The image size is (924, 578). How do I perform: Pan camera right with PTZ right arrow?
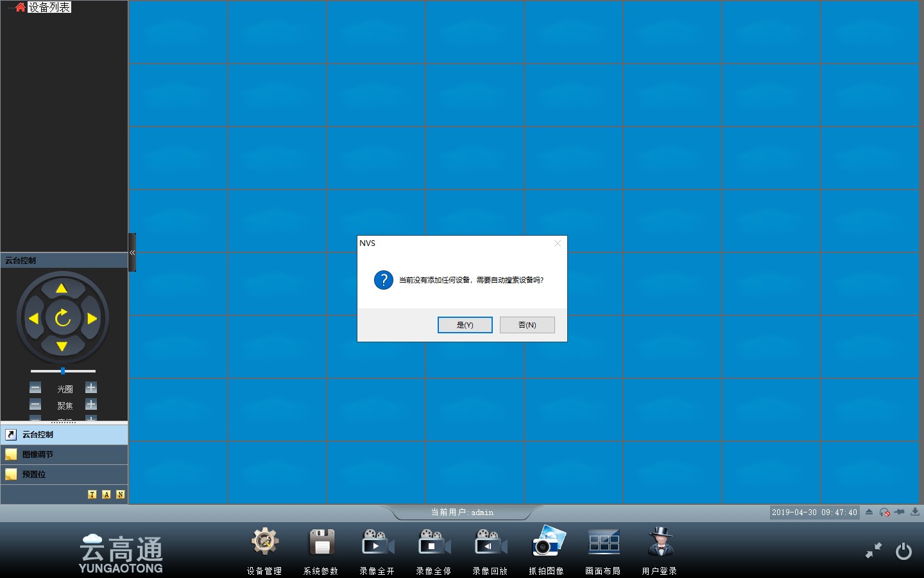click(x=92, y=318)
